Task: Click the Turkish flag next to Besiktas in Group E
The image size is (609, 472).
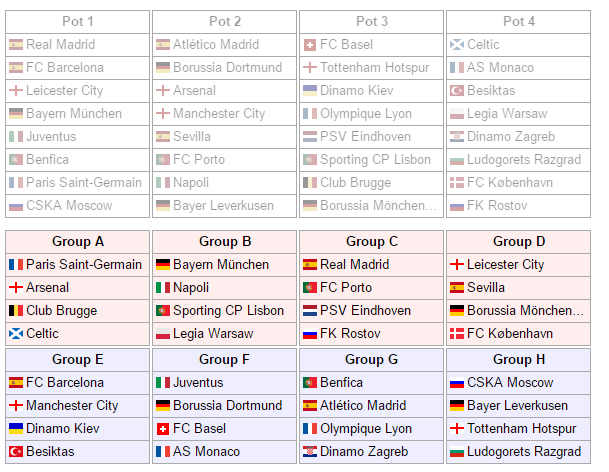Action: coord(16,452)
